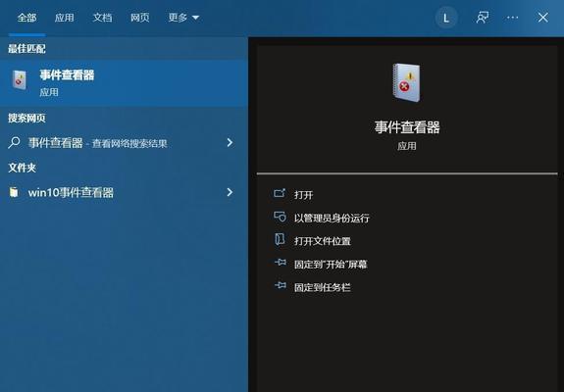This screenshot has height=392, width=564.
Task: Expand the web search result with its chevron
Action: coord(230,143)
